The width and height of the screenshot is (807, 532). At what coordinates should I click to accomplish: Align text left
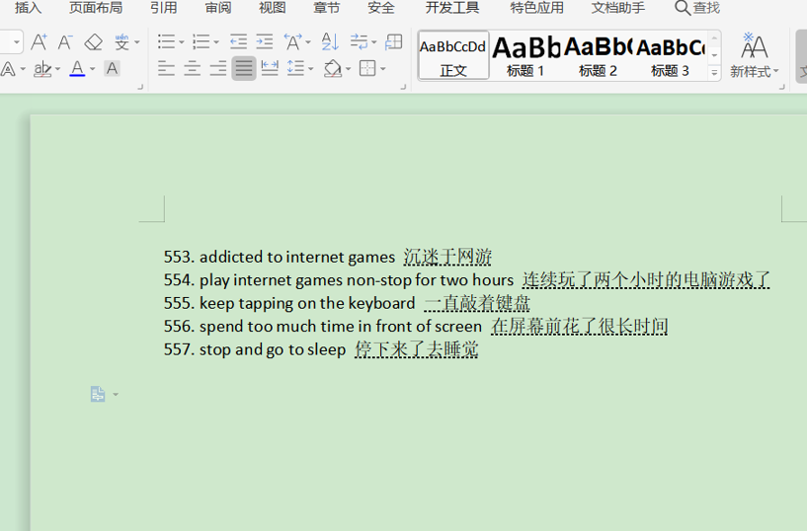pyautogui.click(x=166, y=68)
